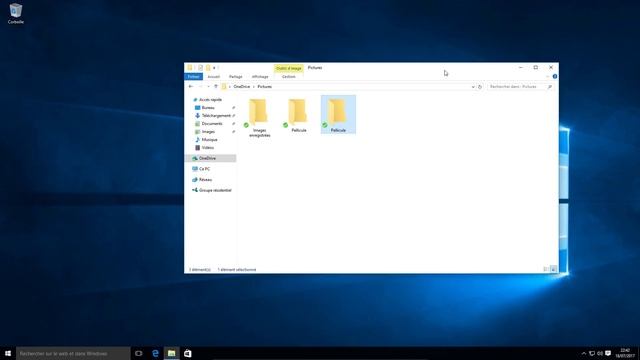This screenshot has height=360, width=640.
Task: Click the folder icon in address bar
Action: tap(224, 87)
